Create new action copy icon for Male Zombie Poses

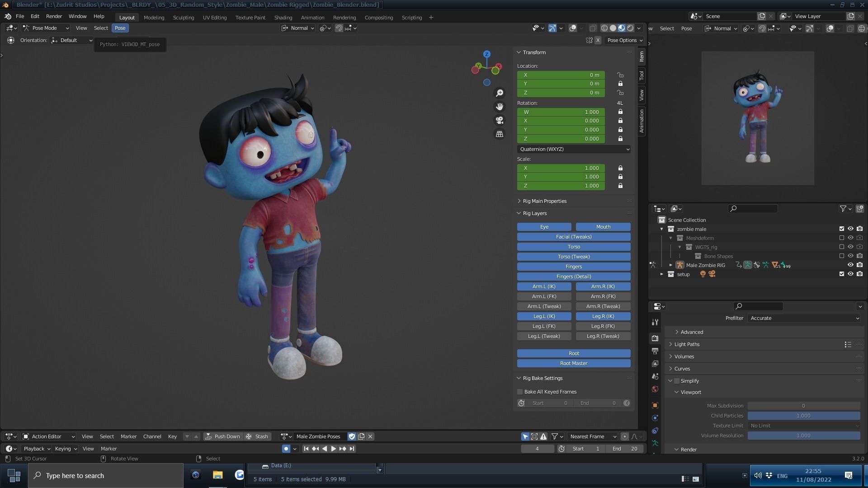(361, 436)
